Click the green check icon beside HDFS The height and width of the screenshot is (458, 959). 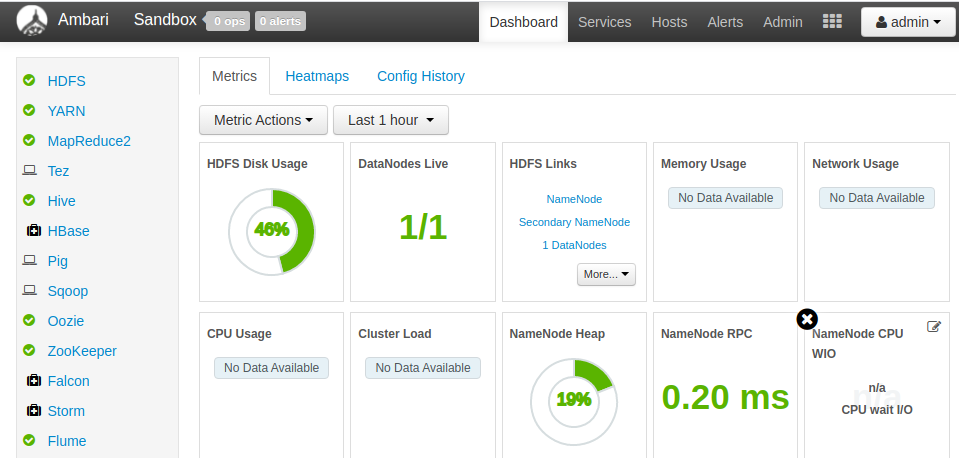click(29, 80)
